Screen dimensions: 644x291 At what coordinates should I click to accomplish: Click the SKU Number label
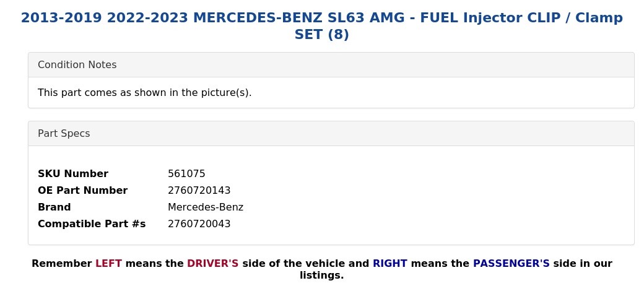click(73, 174)
